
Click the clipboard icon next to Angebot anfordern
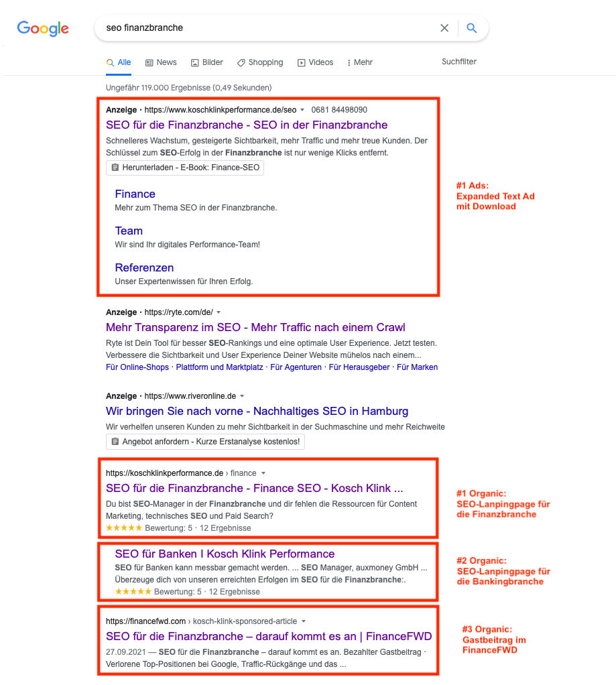pos(115,442)
